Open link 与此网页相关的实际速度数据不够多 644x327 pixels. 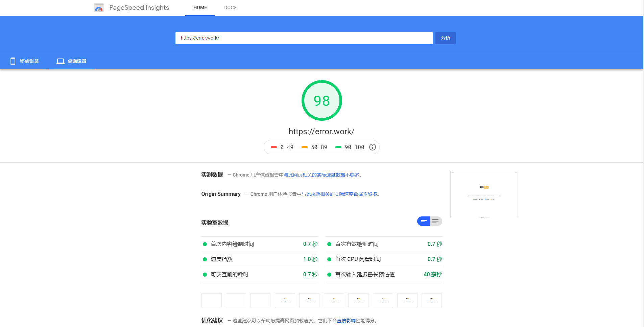321,175
